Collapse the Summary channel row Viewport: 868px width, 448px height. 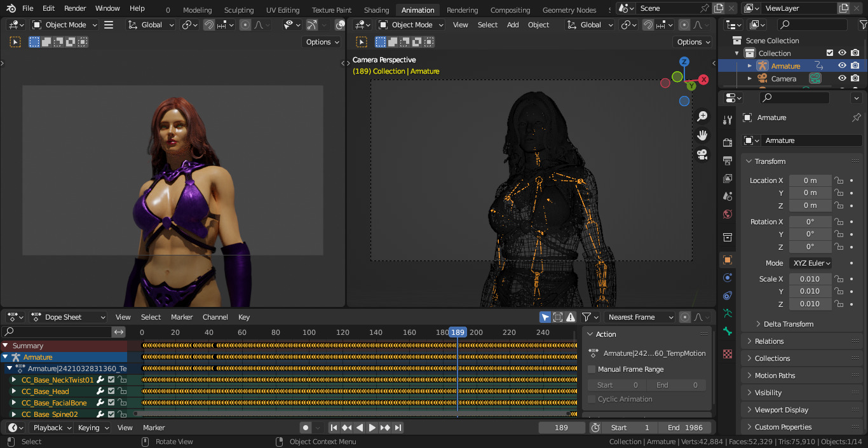pos(6,346)
